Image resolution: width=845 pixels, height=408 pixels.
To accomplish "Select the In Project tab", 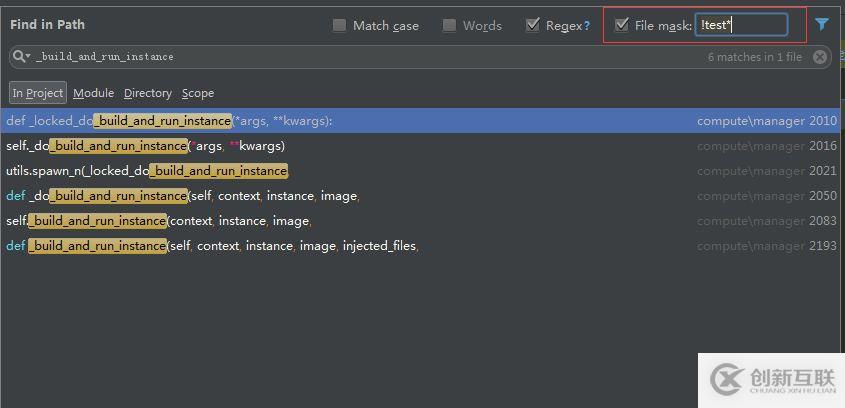I will [38, 93].
